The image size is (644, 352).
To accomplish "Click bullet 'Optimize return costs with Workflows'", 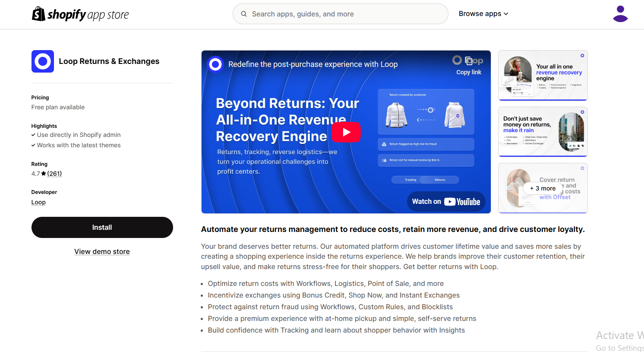I will (326, 284).
